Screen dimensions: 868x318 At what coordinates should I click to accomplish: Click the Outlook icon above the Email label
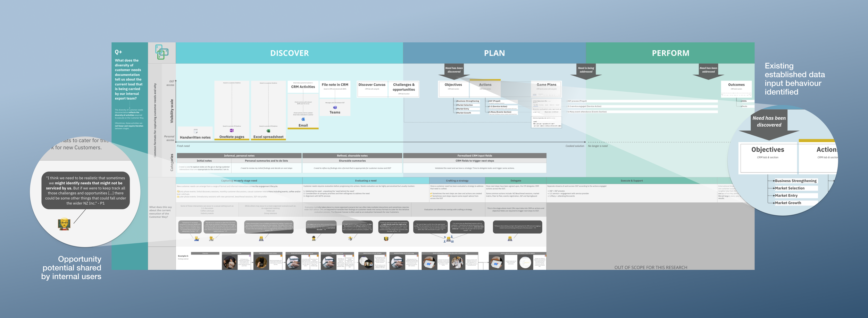click(303, 119)
